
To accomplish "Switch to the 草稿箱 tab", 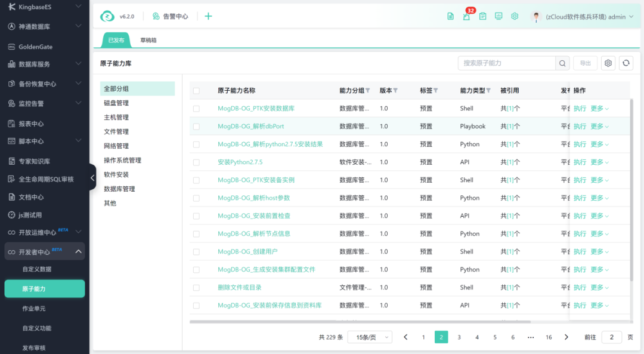I will [x=148, y=40].
